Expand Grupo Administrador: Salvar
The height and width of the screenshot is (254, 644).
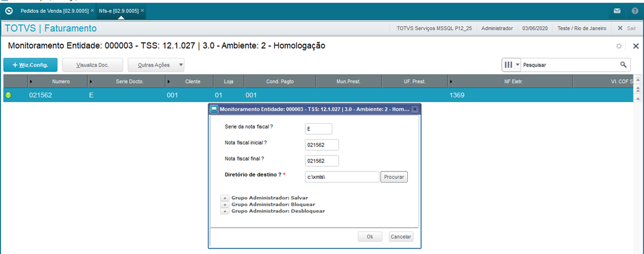225,198
